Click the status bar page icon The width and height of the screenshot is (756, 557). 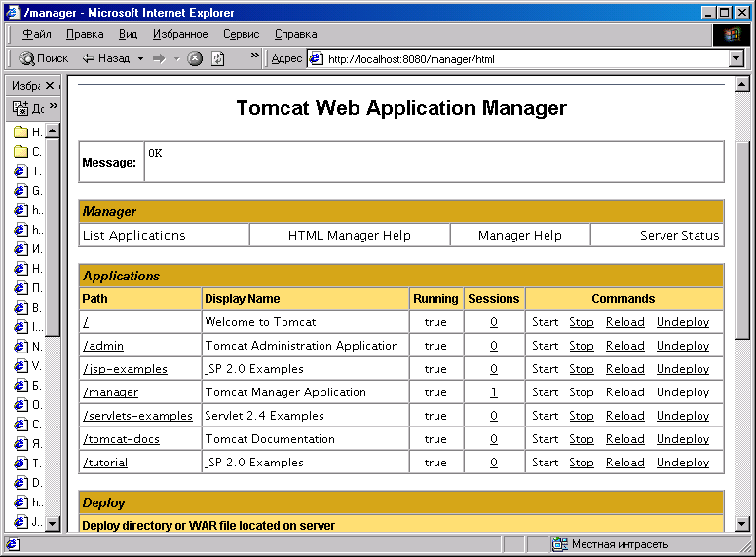click(x=14, y=544)
